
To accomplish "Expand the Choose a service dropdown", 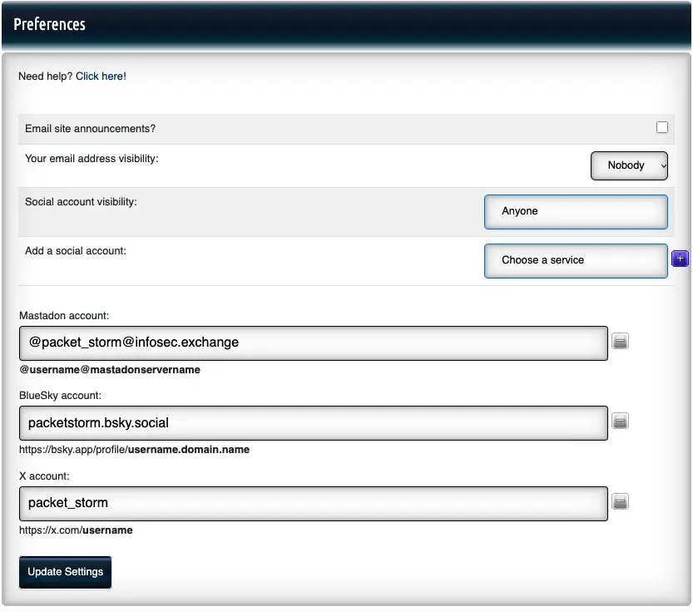I will pyautogui.click(x=576, y=260).
